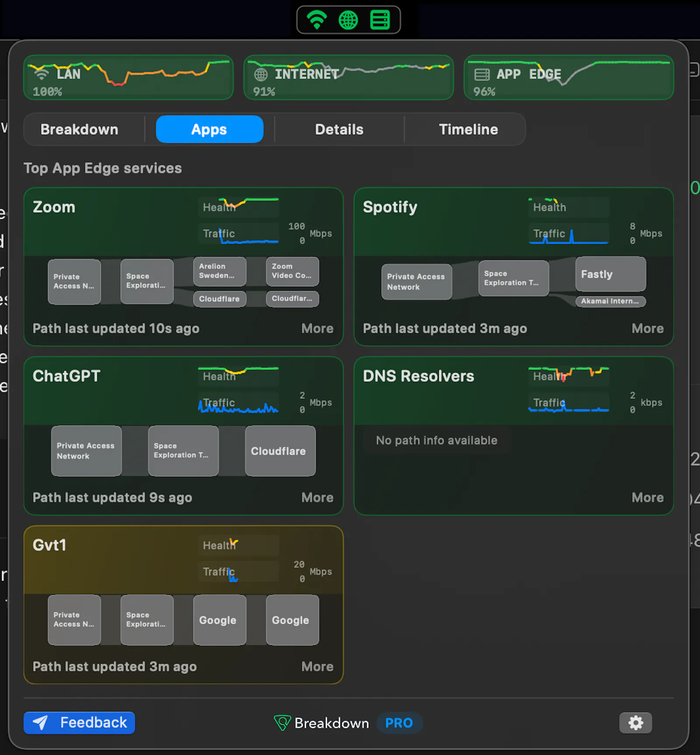Click the globe icon beside INTERNET

pos(261,74)
